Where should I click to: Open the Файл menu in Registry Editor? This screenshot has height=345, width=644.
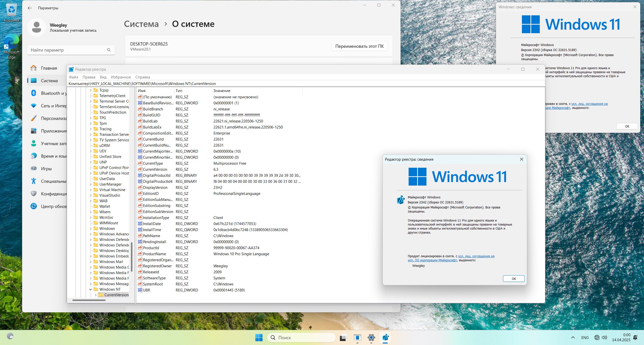pyautogui.click(x=74, y=77)
